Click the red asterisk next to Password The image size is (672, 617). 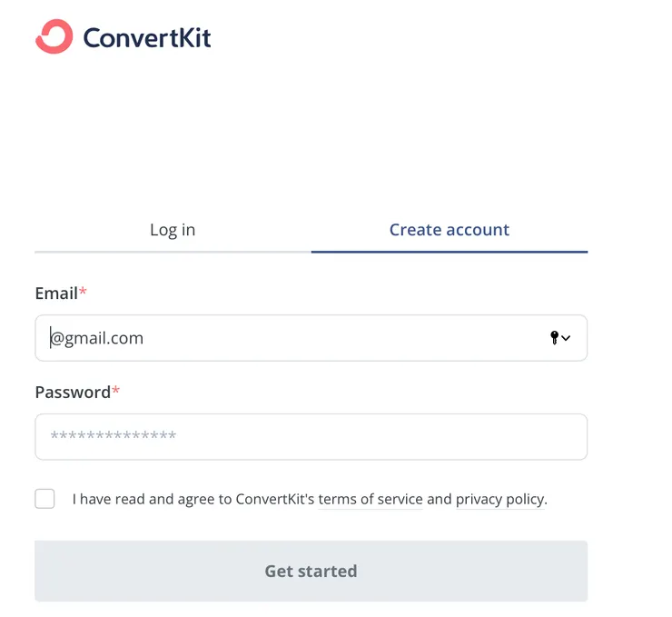tap(115, 391)
